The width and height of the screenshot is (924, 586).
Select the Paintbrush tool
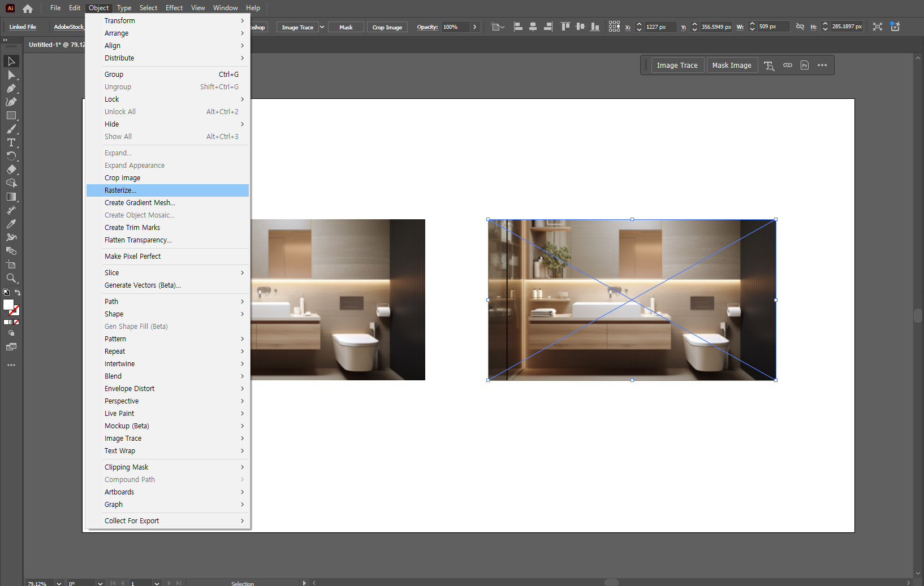click(x=11, y=129)
